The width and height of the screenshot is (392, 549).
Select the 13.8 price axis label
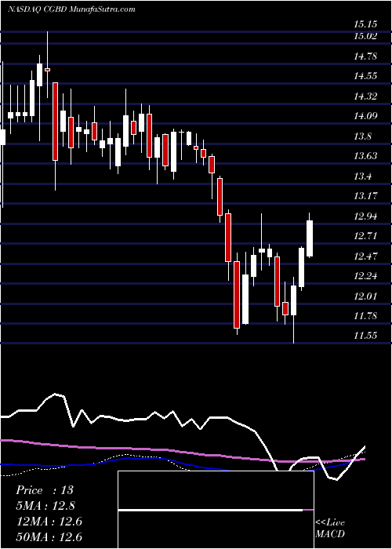click(x=362, y=136)
